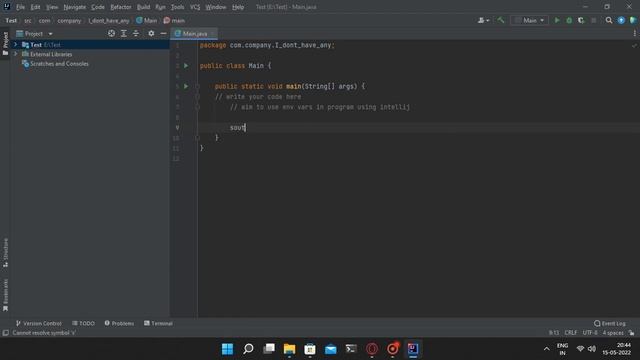Viewport: 640px width, 360px height.
Task: Open the Code menu
Action: coord(98,7)
